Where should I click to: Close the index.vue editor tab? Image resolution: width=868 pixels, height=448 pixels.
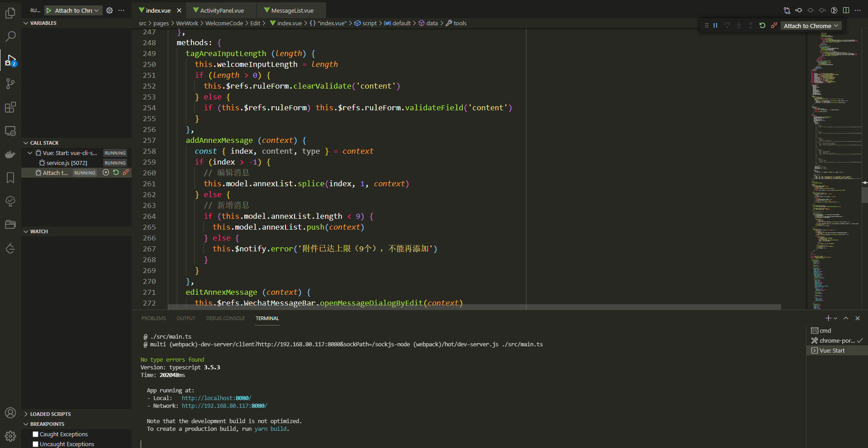point(179,10)
